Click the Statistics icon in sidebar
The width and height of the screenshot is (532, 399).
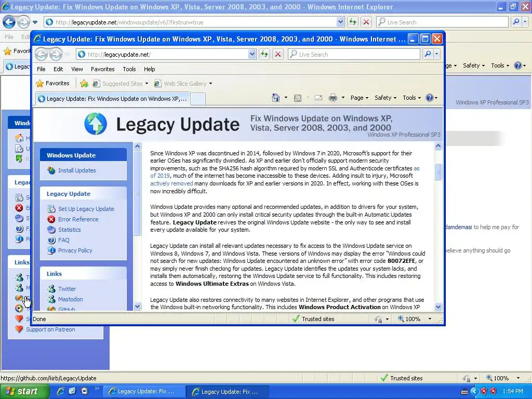click(x=51, y=230)
